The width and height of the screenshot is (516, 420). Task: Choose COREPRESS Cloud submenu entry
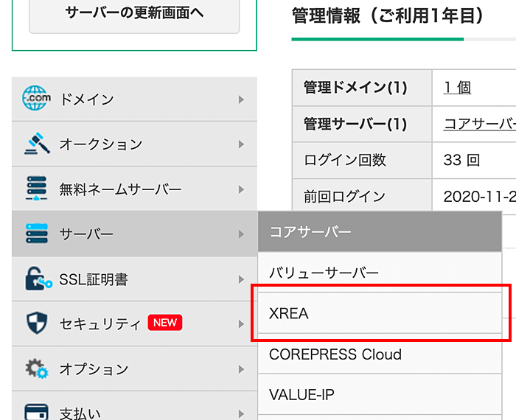[x=335, y=354]
